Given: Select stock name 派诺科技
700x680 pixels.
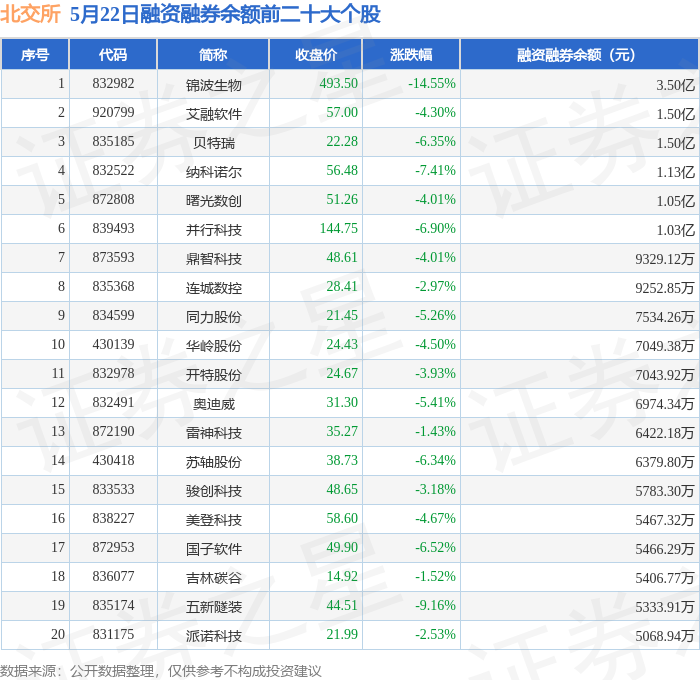Looking at the screenshot, I should tap(213, 637).
